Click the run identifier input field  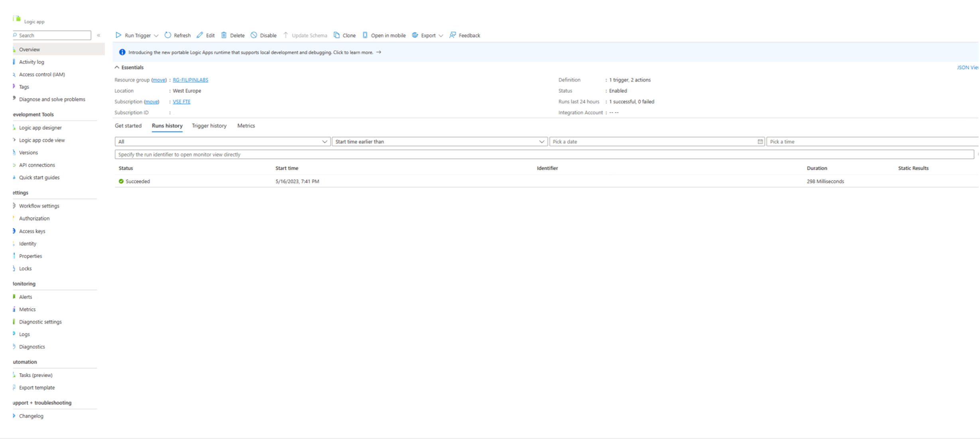pyautogui.click(x=544, y=155)
